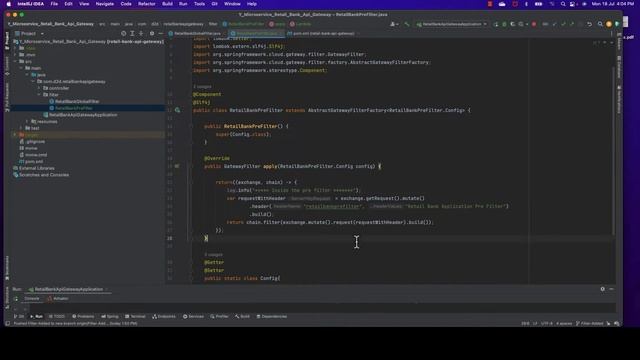Select RetailBankApiGatewayApplication in project tree
Viewport: 640px width, 360px height.
[80, 115]
